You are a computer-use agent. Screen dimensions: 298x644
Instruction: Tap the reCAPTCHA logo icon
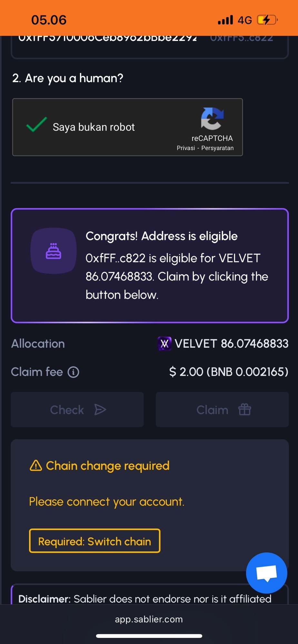tap(212, 118)
